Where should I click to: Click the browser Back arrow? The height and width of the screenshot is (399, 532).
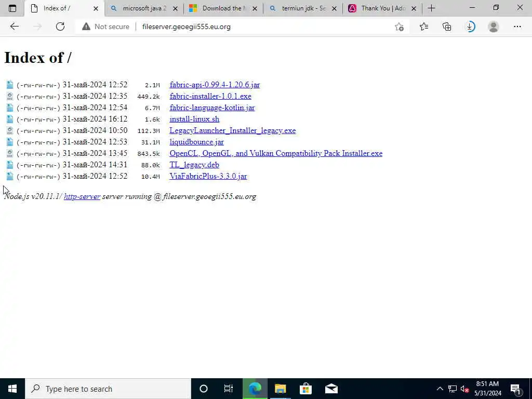pyautogui.click(x=14, y=26)
